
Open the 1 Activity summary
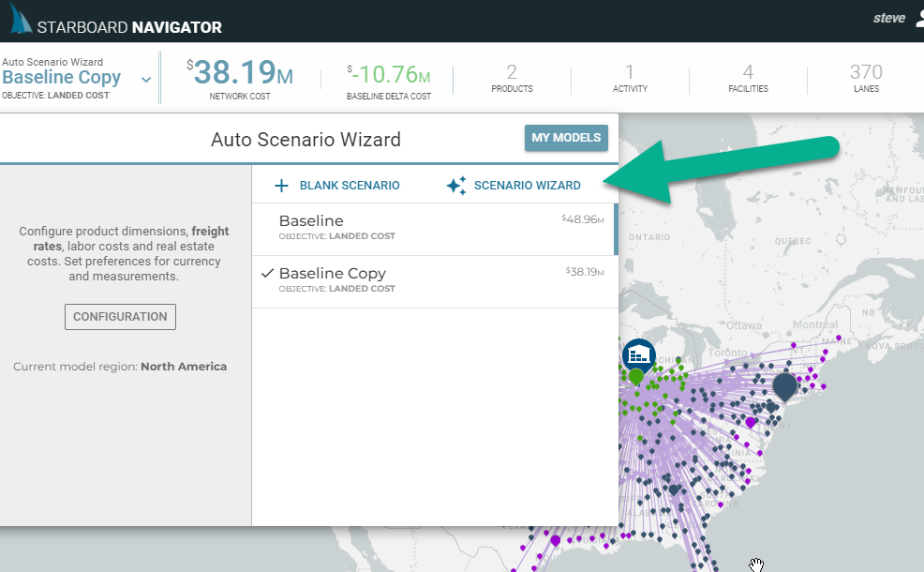(x=630, y=79)
